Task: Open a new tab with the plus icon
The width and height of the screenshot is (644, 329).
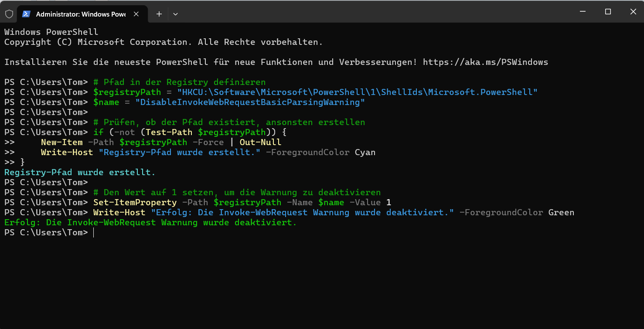Action: [x=159, y=14]
